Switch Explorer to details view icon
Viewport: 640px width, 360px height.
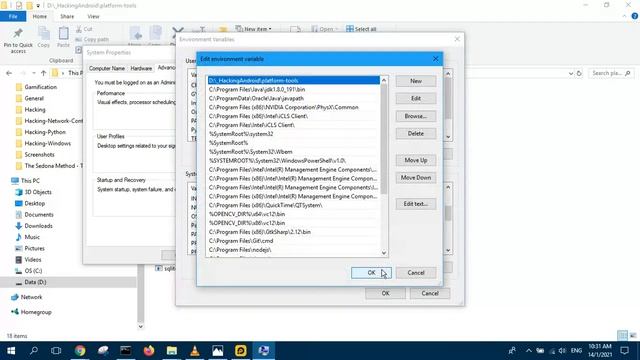tap(622, 336)
